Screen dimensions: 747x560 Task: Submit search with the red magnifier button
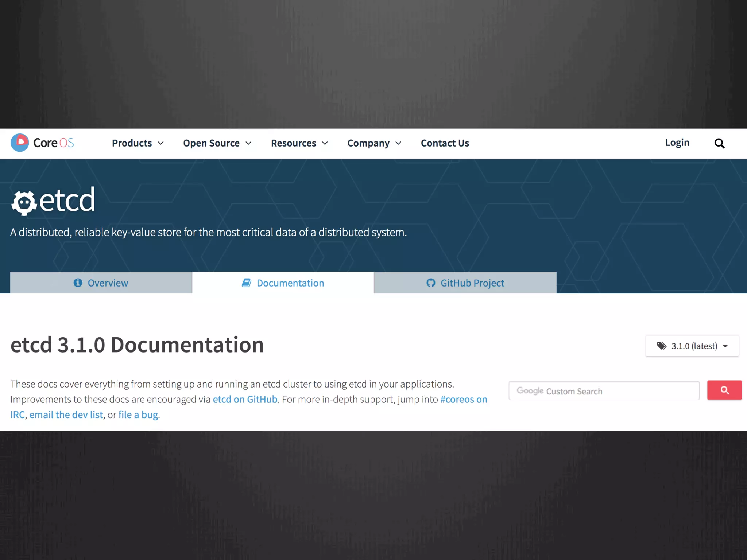click(724, 390)
